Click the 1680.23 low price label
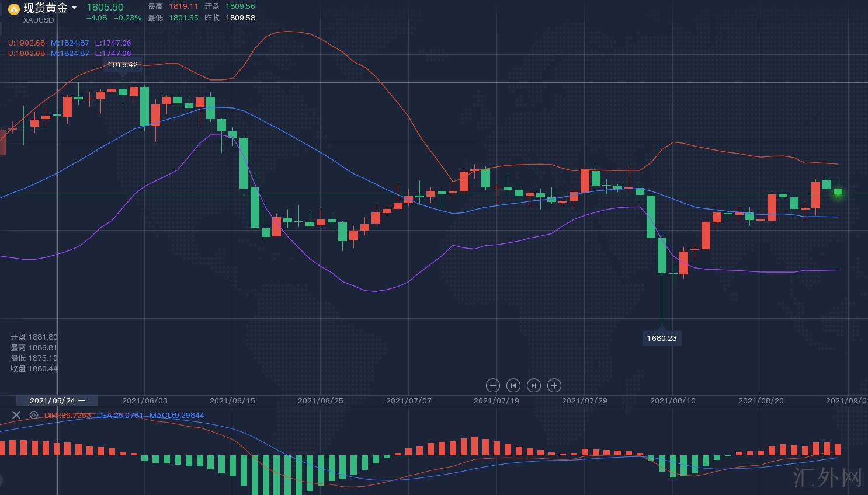The width and height of the screenshot is (868, 495). pyautogui.click(x=661, y=338)
